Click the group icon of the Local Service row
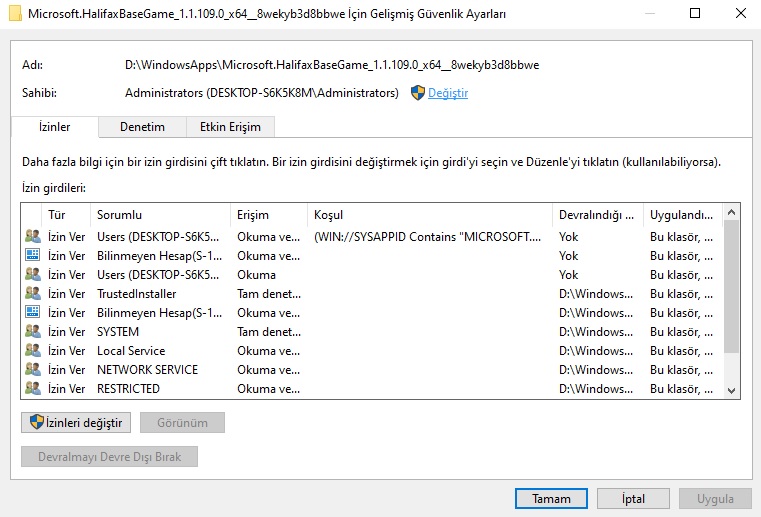The width and height of the screenshot is (761, 517). [x=33, y=350]
